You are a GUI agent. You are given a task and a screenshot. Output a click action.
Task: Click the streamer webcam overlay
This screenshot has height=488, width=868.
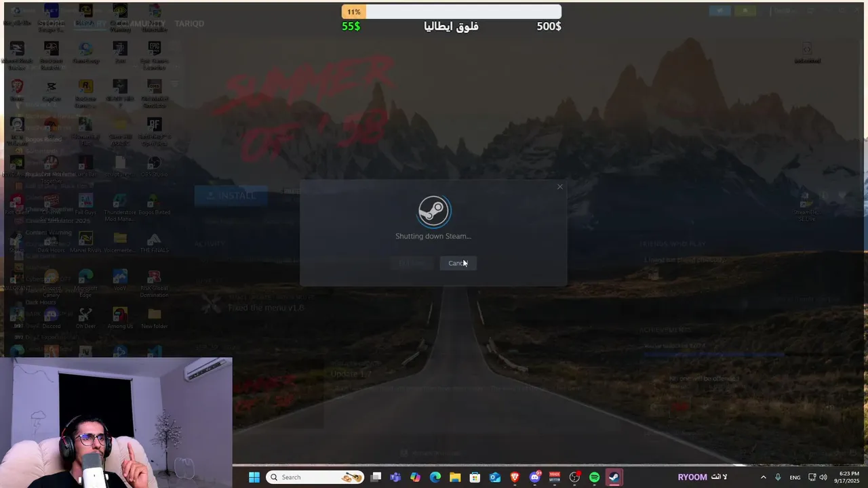(117, 423)
